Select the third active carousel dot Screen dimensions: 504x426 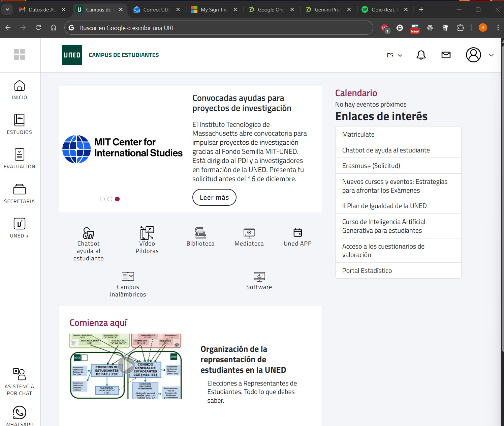pyautogui.click(x=117, y=199)
